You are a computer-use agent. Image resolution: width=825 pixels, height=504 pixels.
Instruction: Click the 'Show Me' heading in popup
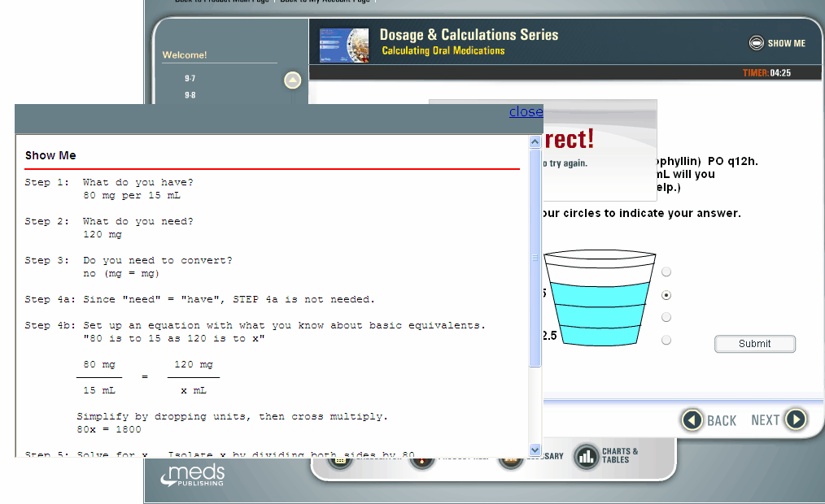point(50,155)
